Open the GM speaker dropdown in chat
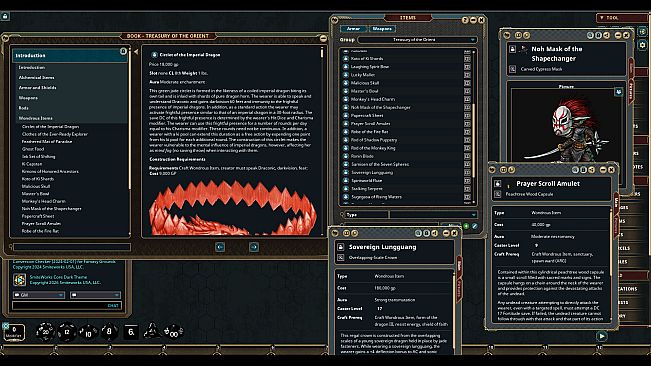 tap(39, 295)
